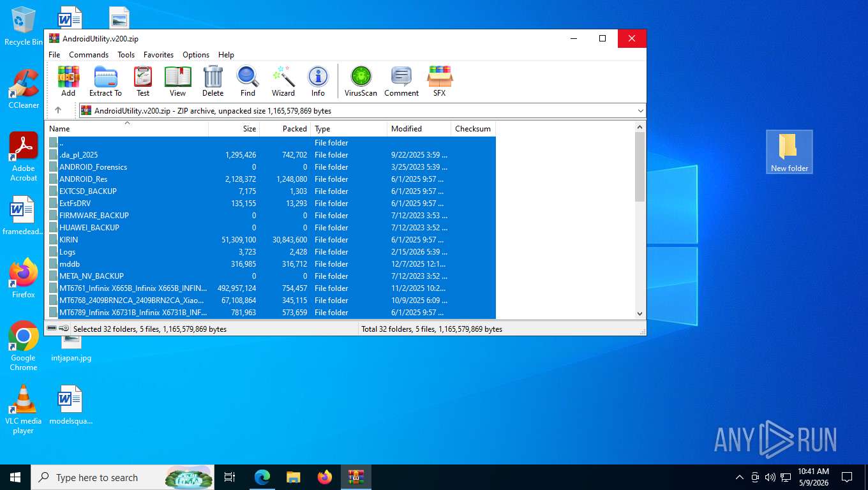Show archive Info

pos(318,81)
